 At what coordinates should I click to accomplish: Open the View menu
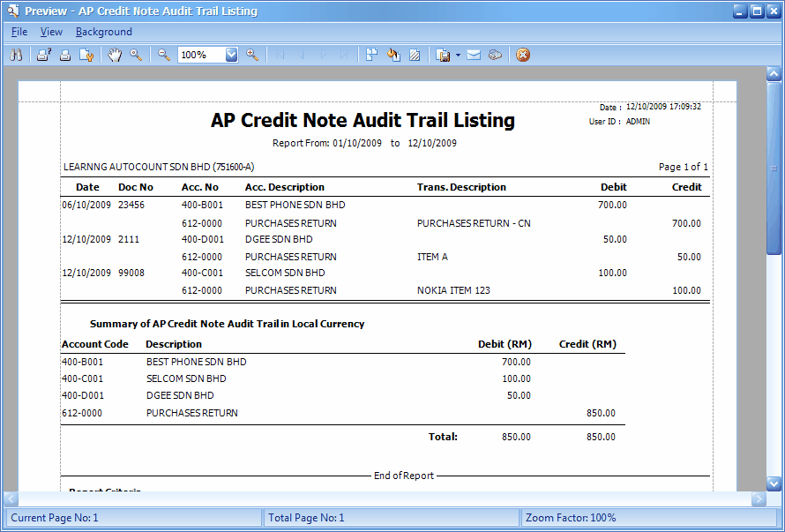[x=51, y=32]
